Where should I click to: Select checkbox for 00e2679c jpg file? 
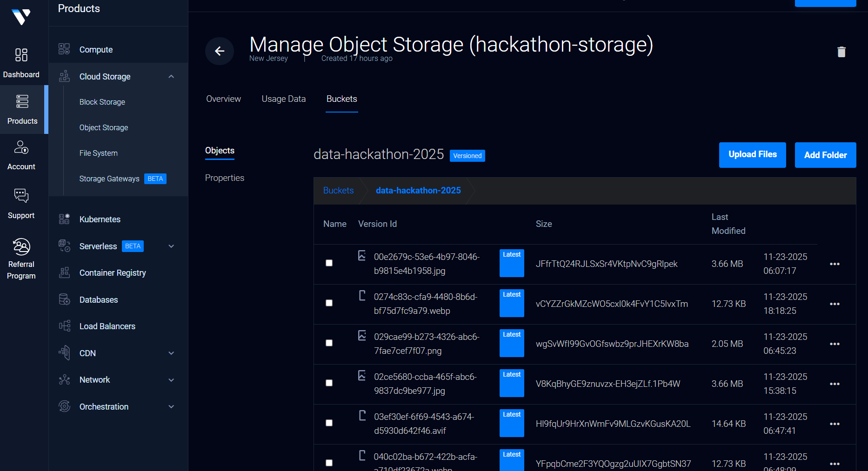click(x=329, y=263)
